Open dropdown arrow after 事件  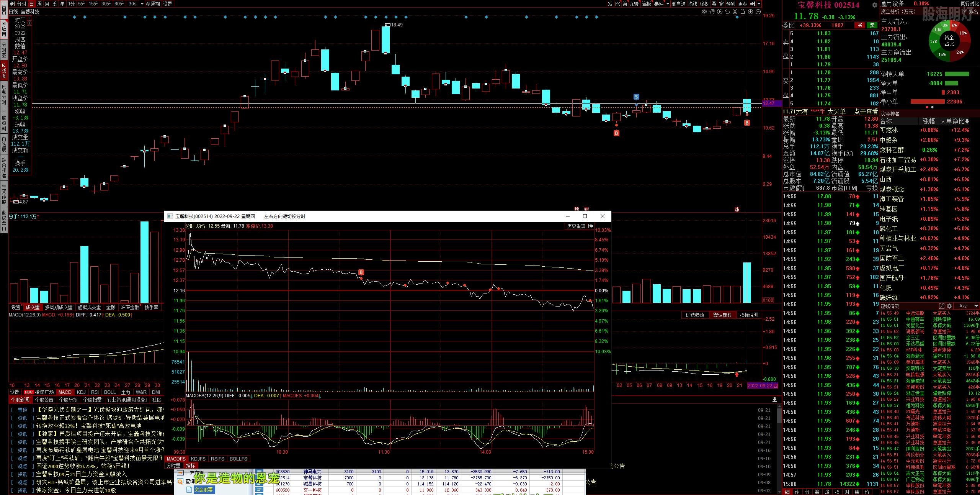click(x=668, y=4)
